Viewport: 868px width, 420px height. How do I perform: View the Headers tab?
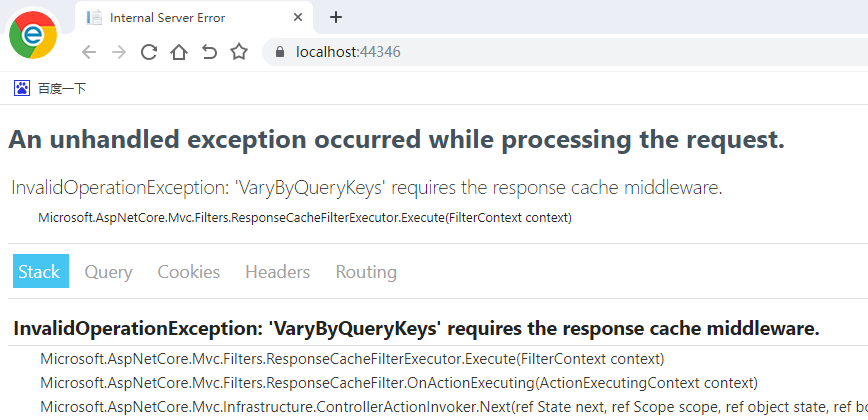(277, 272)
